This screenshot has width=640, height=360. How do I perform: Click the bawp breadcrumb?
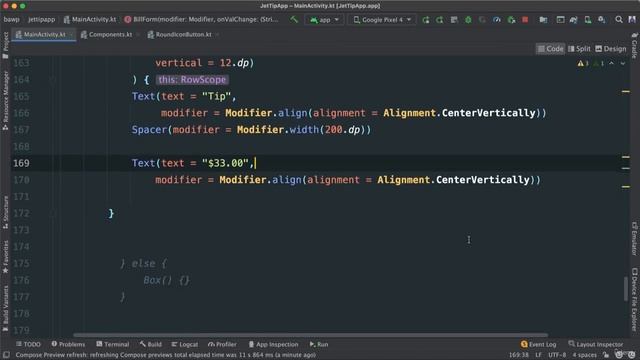[x=11, y=19]
